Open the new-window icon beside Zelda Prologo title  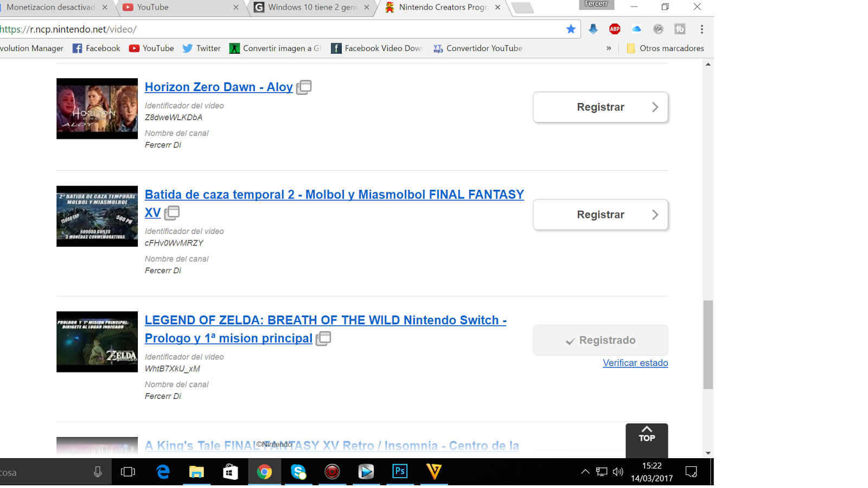323,338
